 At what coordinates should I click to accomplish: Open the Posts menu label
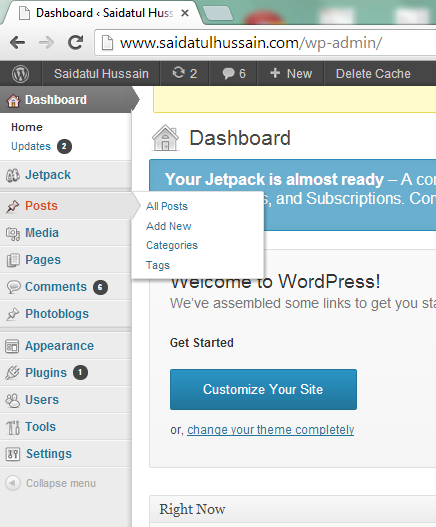41,206
